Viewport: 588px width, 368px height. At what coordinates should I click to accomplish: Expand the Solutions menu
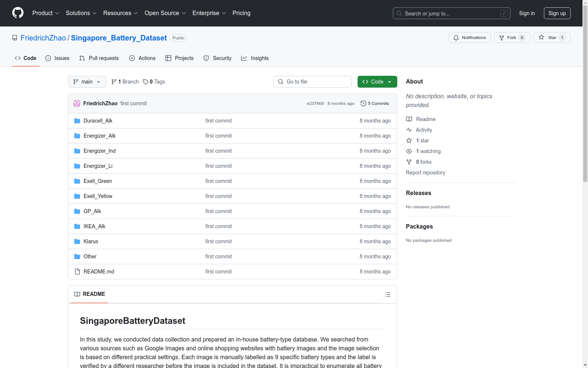81,13
